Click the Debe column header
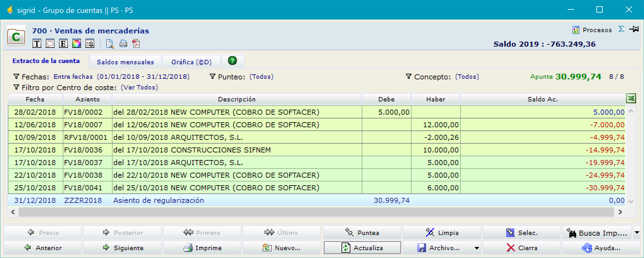This screenshot has width=644, height=258. [386, 99]
